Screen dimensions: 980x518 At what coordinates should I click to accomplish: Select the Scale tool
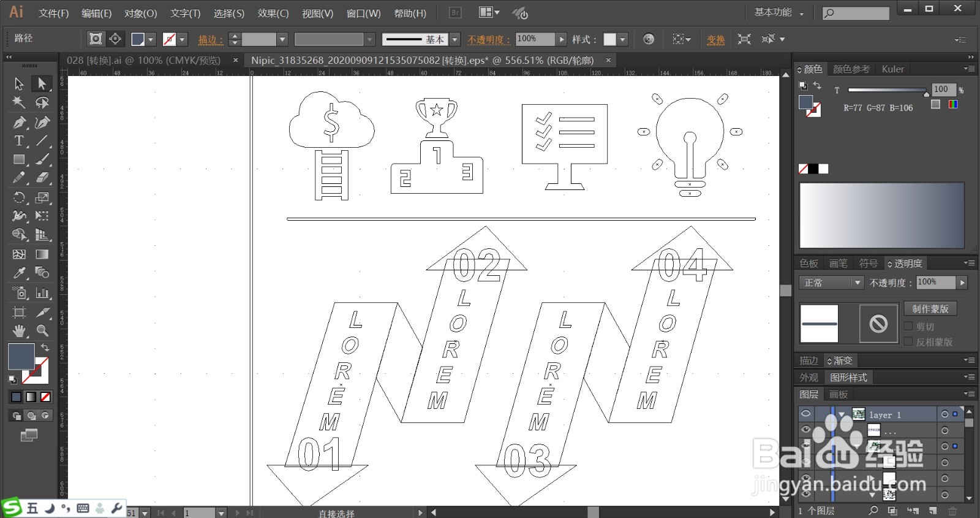[42, 197]
